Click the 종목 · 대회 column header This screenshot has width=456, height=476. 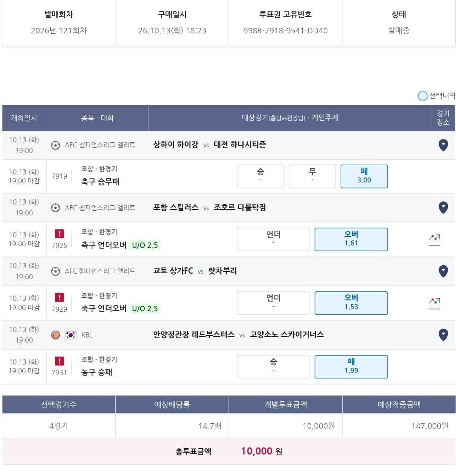[97, 118]
